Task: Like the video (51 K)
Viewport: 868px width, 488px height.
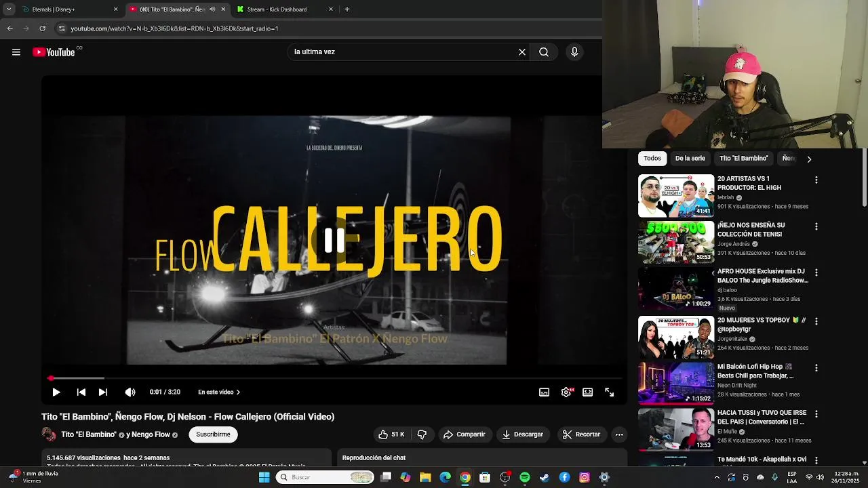Action: click(391, 434)
